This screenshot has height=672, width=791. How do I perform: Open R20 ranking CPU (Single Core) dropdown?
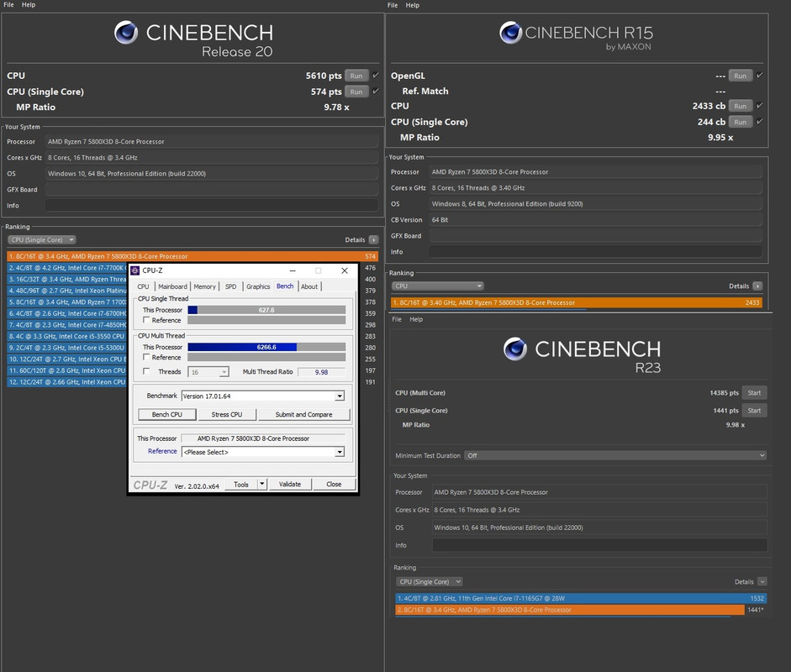point(42,240)
